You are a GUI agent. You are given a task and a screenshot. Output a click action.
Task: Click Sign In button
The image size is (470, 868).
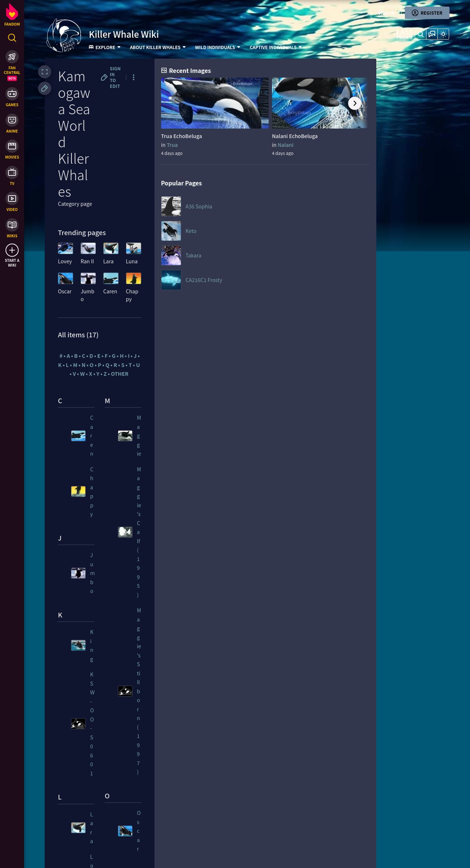(386, 13)
